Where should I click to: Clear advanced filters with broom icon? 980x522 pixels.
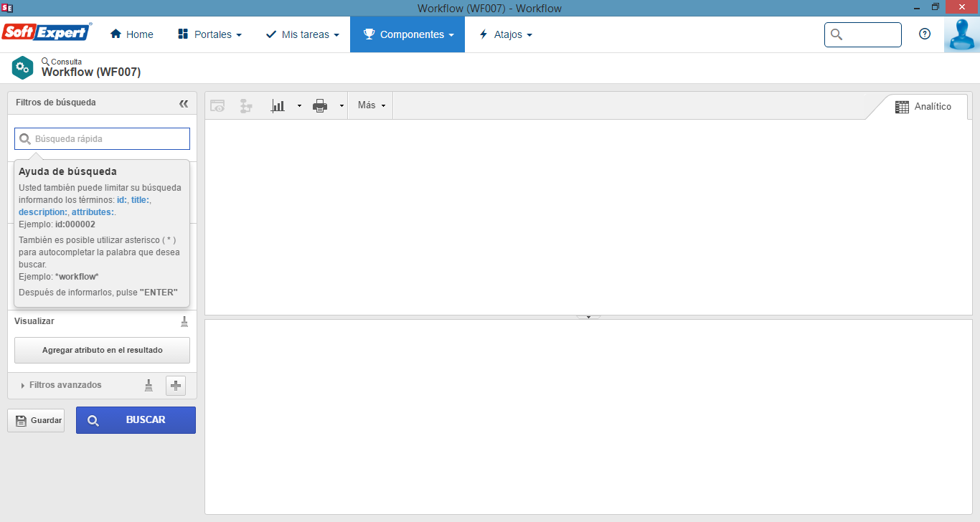[149, 385]
